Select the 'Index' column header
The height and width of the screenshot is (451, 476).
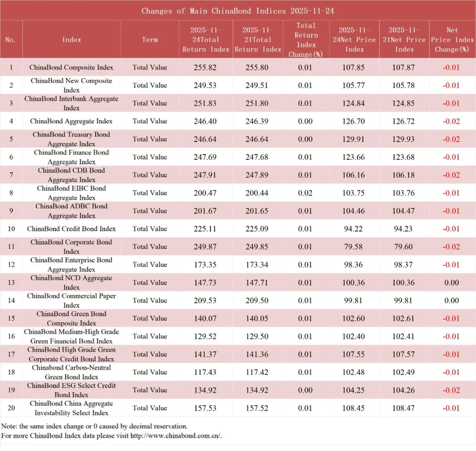tap(71, 40)
